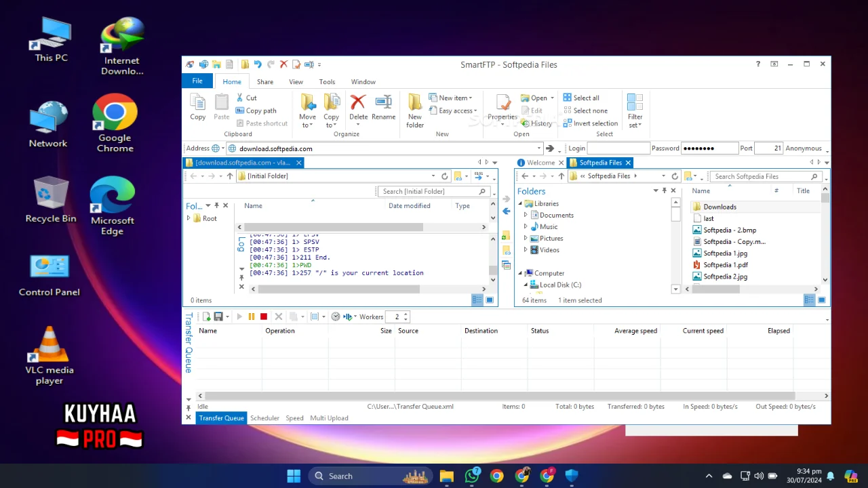Click the Help question mark in title bar
This screenshot has height=488, width=868.
point(758,64)
